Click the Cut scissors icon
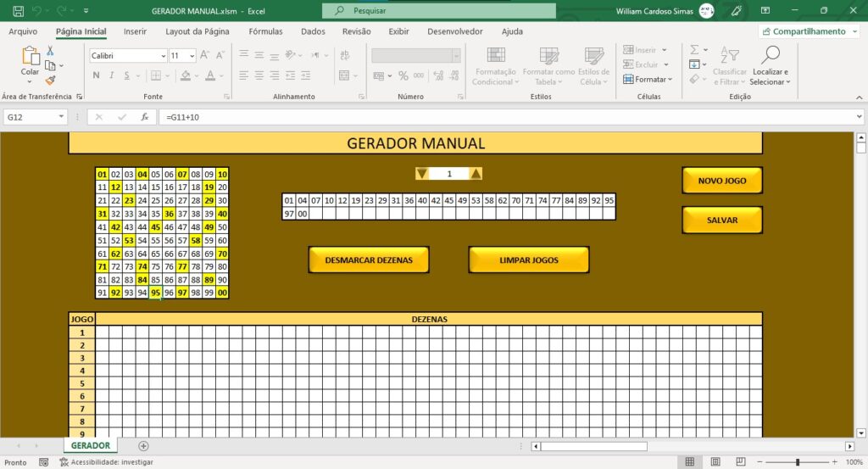Image resolution: width=868 pixels, height=469 pixels. [x=50, y=51]
